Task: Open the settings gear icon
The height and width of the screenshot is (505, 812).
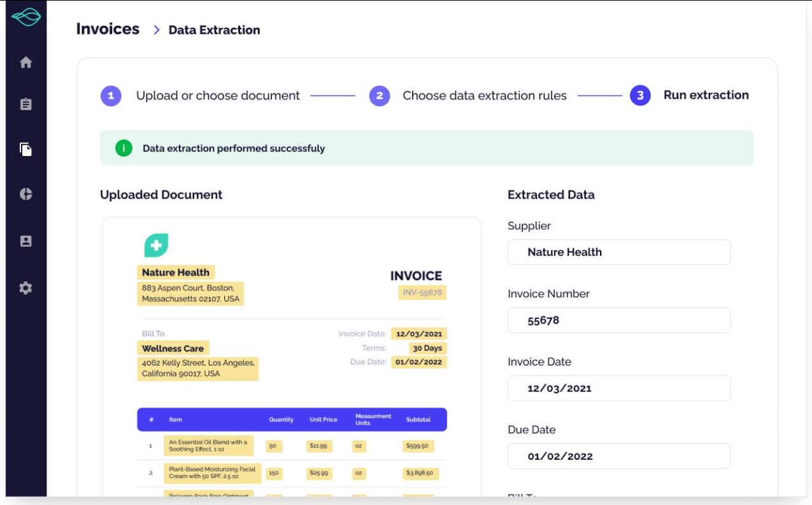Action: pos(25,288)
